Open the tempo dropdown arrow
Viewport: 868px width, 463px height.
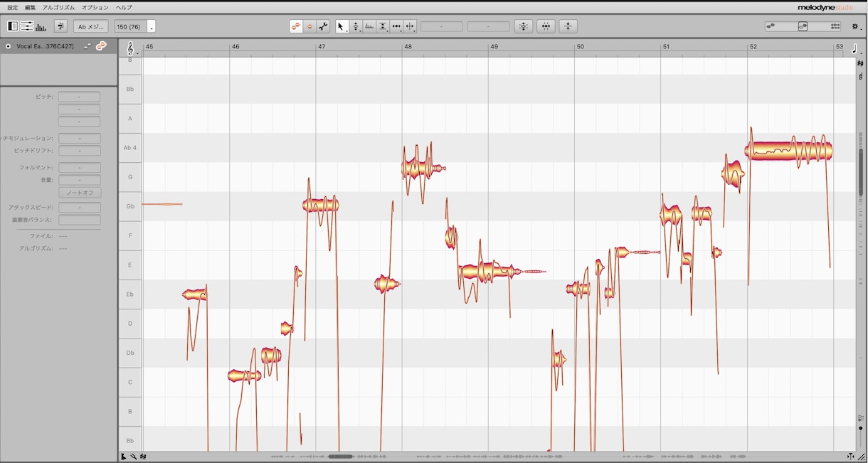pos(152,26)
